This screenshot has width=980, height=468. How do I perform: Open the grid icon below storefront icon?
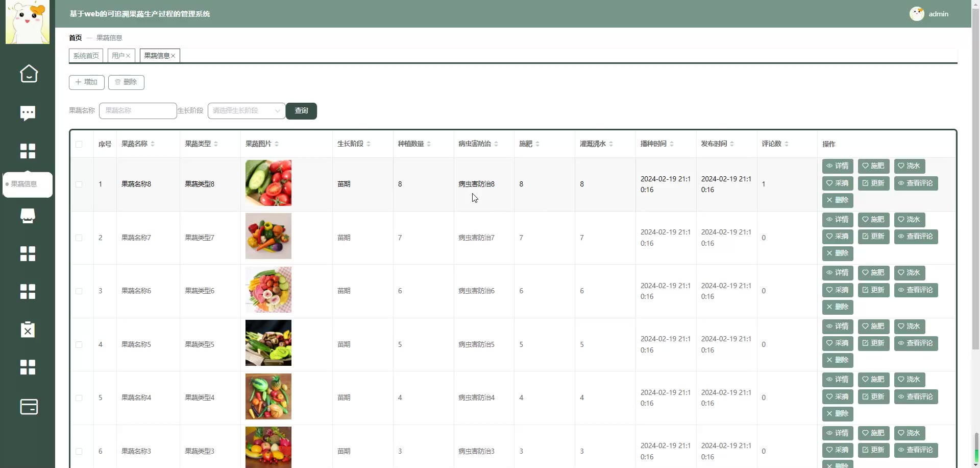(28, 253)
